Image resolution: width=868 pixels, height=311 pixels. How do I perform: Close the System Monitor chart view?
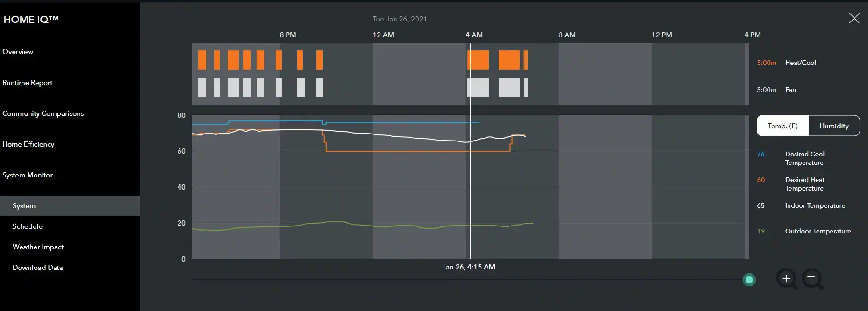coord(854,19)
